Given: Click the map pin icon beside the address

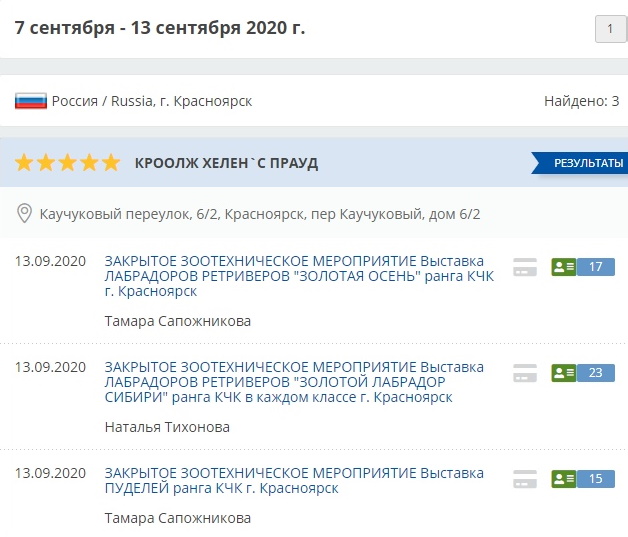Looking at the screenshot, I should [x=24, y=214].
